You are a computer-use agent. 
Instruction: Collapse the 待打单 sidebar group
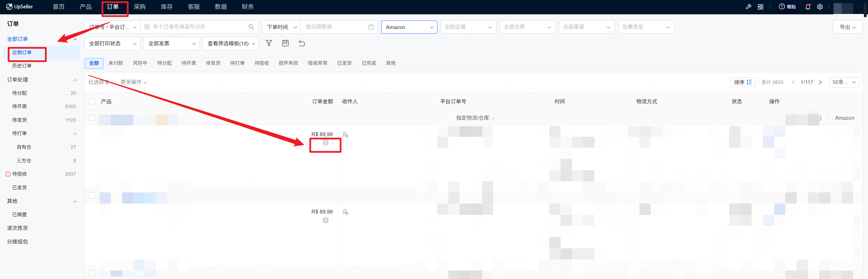[75, 133]
